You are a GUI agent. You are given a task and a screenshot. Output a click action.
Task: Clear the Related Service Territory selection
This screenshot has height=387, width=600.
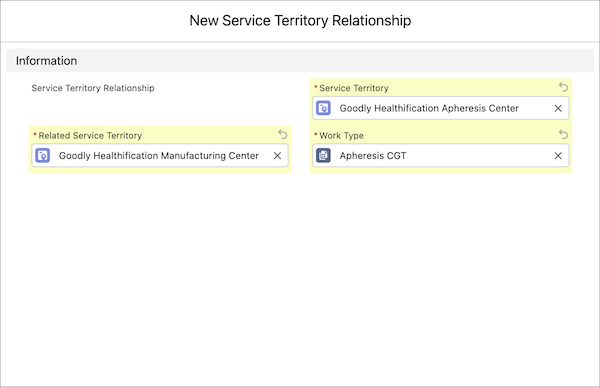[x=277, y=156]
